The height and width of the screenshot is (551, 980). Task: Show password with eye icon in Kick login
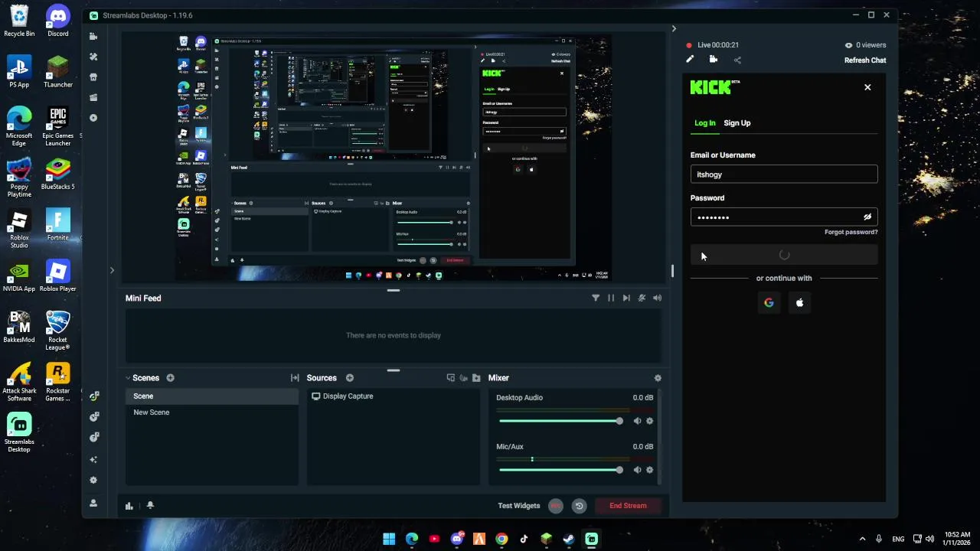[x=867, y=217]
